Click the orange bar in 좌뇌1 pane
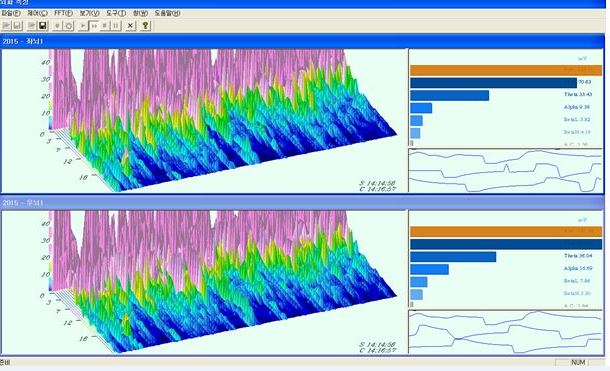The height and width of the screenshot is (371, 610). [506, 70]
